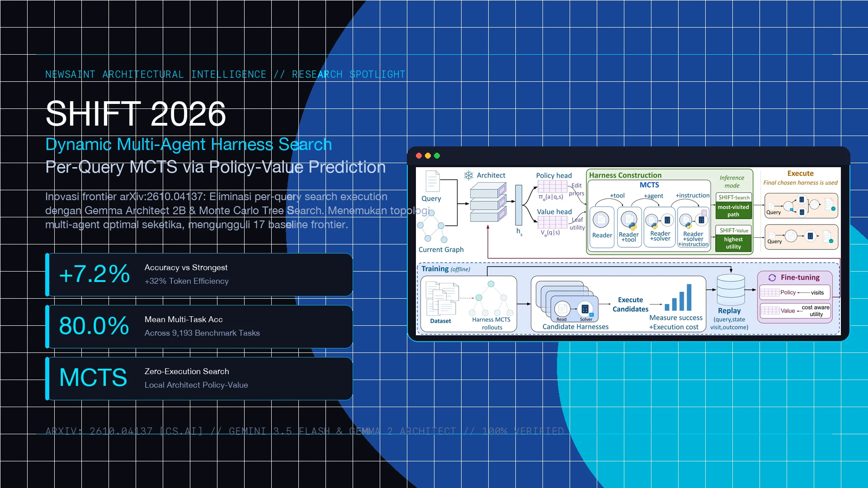868x488 pixels.
Task: Click the bar chart icon above Measure success
Action: tap(678, 297)
